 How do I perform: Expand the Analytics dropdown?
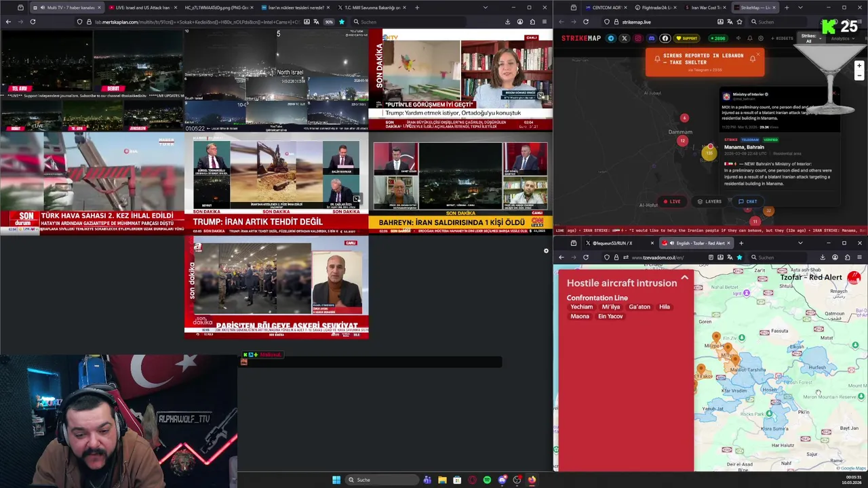(842, 38)
